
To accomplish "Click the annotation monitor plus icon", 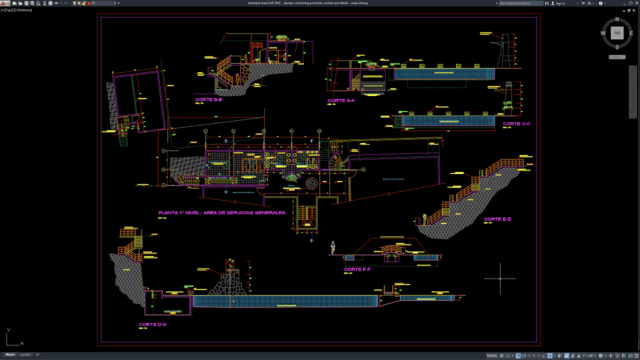I will pyautogui.click(x=611, y=356).
